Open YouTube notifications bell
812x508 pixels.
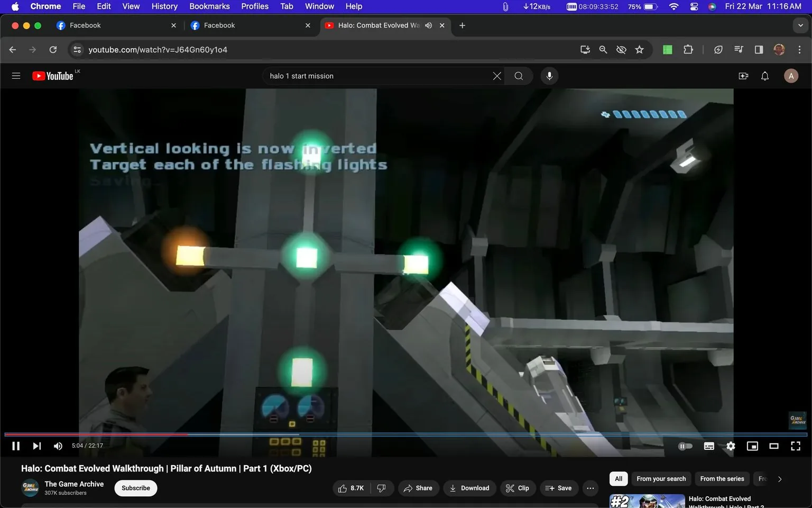764,76
